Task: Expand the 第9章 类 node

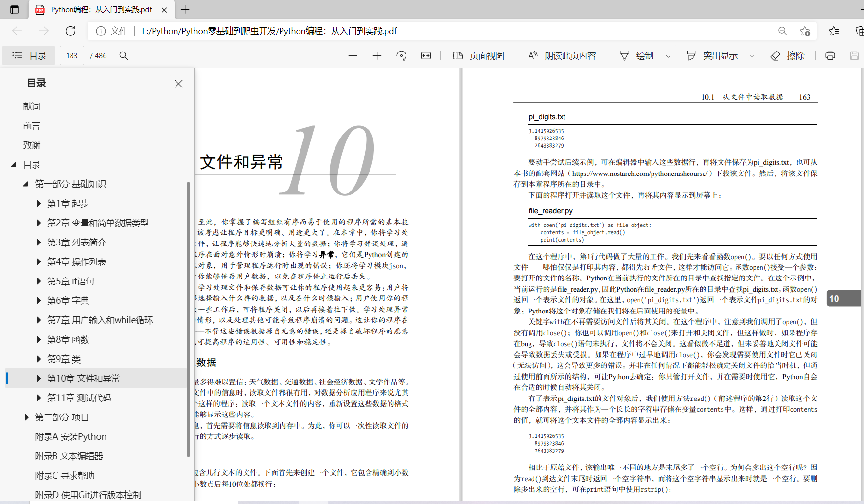Action: [x=38, y=359]
